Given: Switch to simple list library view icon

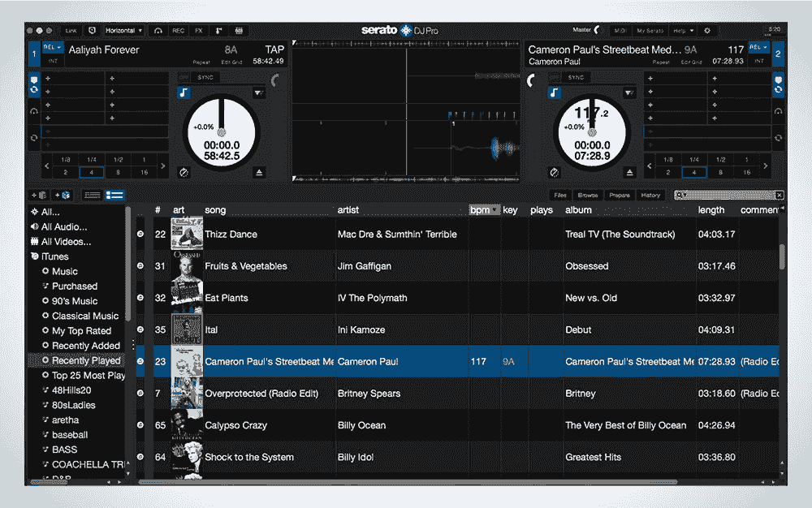Looking at the screenshot, I should [x=93, y=195].
